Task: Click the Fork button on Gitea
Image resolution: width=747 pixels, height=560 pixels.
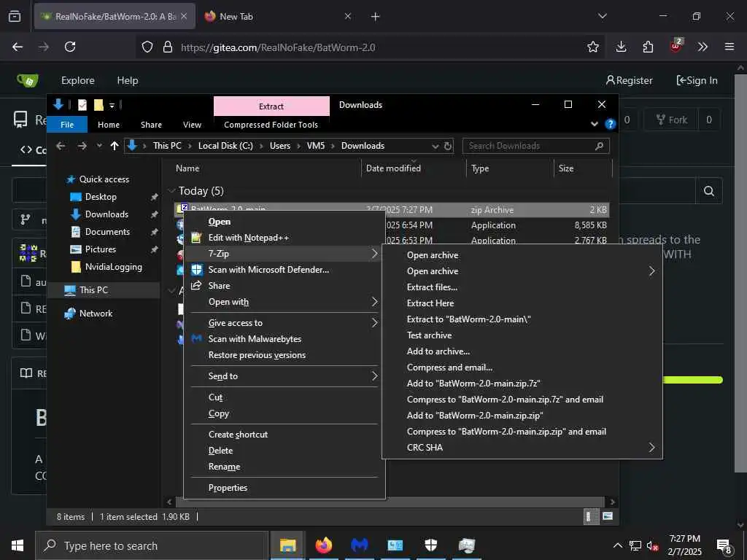Action: point(671,120)
